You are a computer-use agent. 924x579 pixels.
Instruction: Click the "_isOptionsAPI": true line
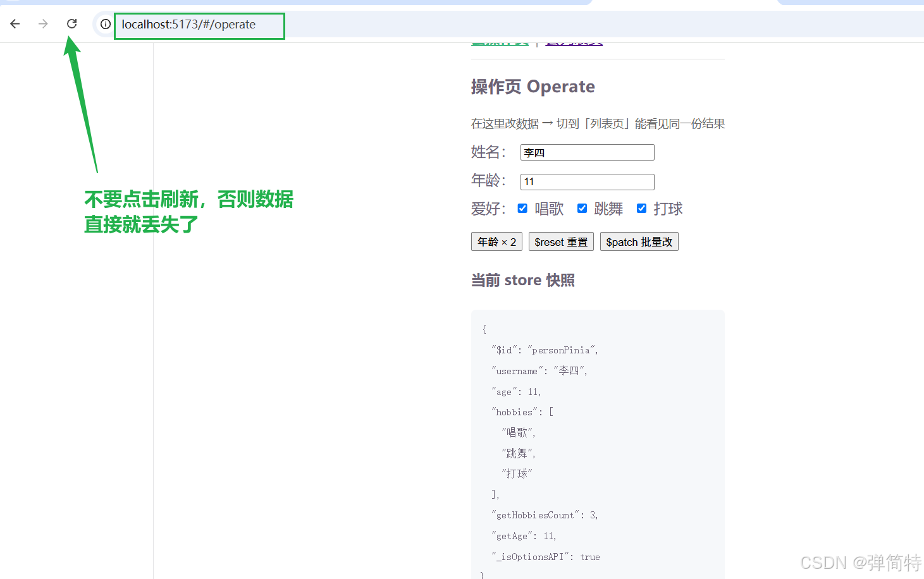coord(546,557)
